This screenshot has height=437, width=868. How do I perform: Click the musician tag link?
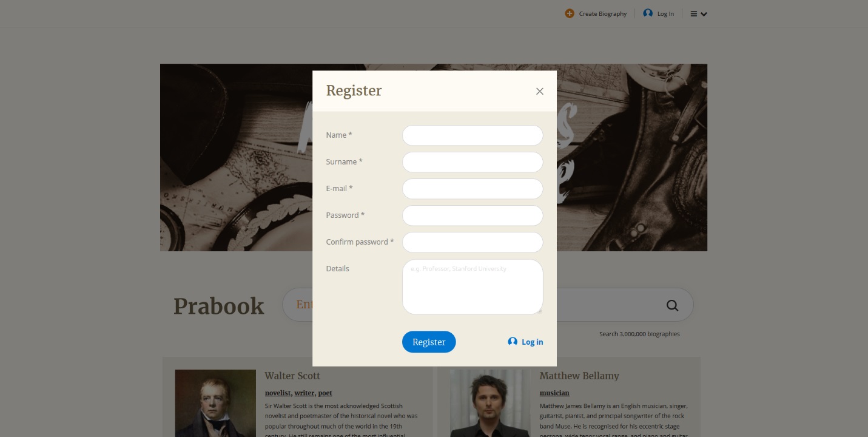pos(554,393)
